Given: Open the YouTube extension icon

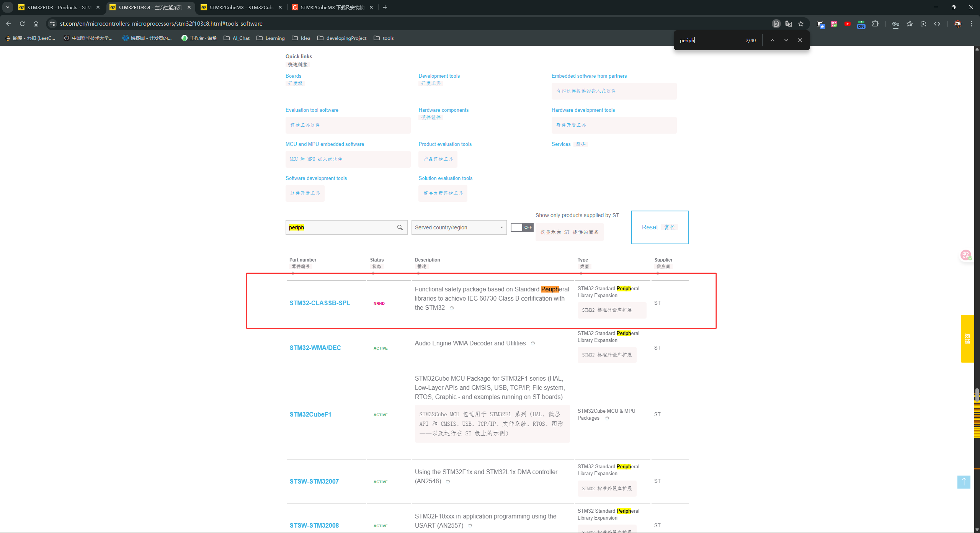Looking at the screenshot, I should pyautogui.click(x=848, y=24).
